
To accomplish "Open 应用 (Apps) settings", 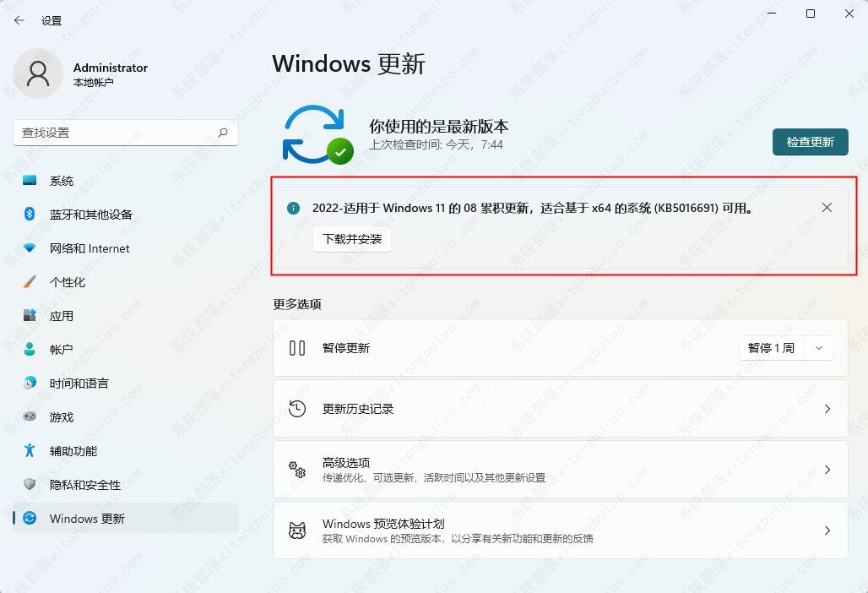I will pyautogui.click(x=62, y=315).
